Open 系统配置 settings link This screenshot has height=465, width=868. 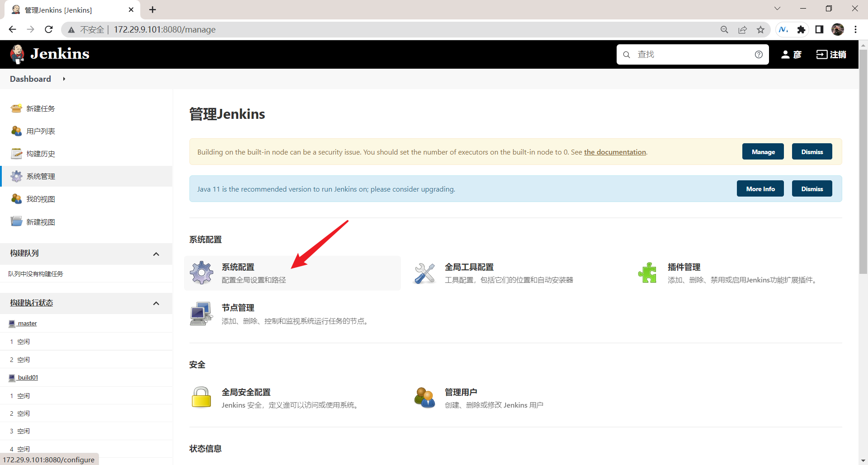[x=238, y=267]
